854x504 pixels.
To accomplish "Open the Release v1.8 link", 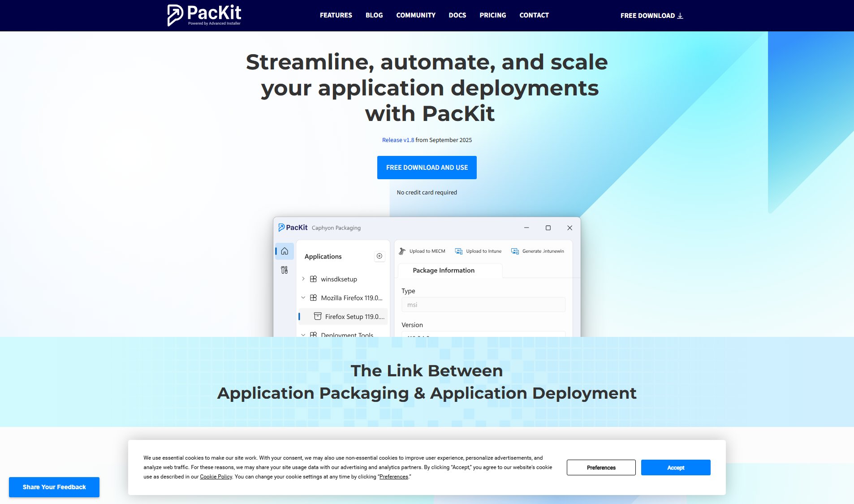I will pos(398,140).
